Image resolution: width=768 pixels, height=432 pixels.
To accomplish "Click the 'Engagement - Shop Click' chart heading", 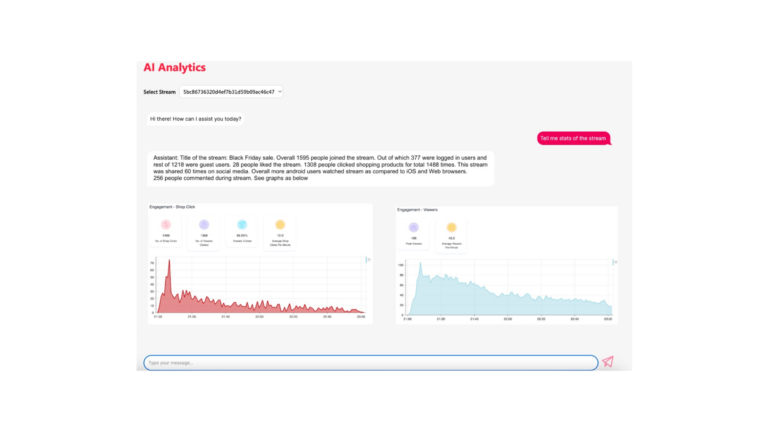I will tap(172, 207).
